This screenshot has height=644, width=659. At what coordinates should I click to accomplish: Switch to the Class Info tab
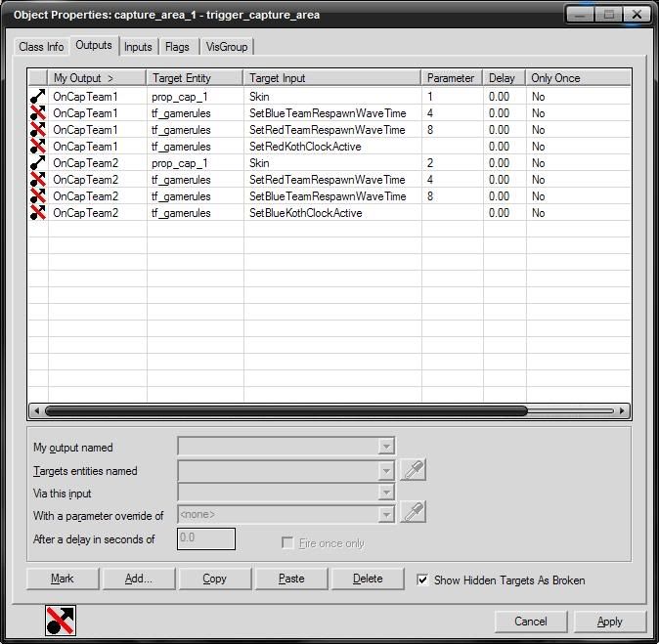click(41, 47)
